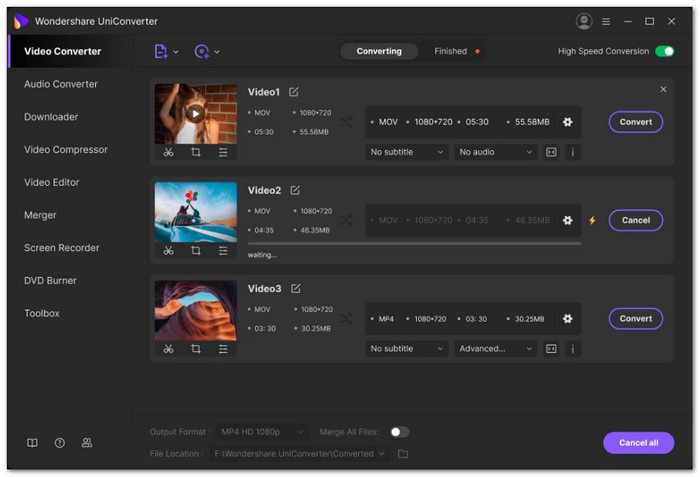Click the trim scissors icon for Video3
Viewport: 700px width, 477px height.
click(x=168, y=349)
